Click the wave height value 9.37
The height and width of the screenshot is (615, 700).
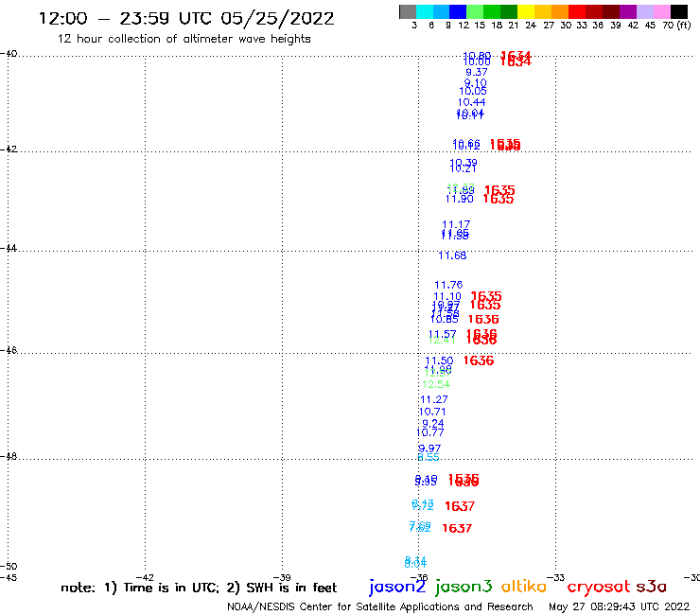pos(477,72)
